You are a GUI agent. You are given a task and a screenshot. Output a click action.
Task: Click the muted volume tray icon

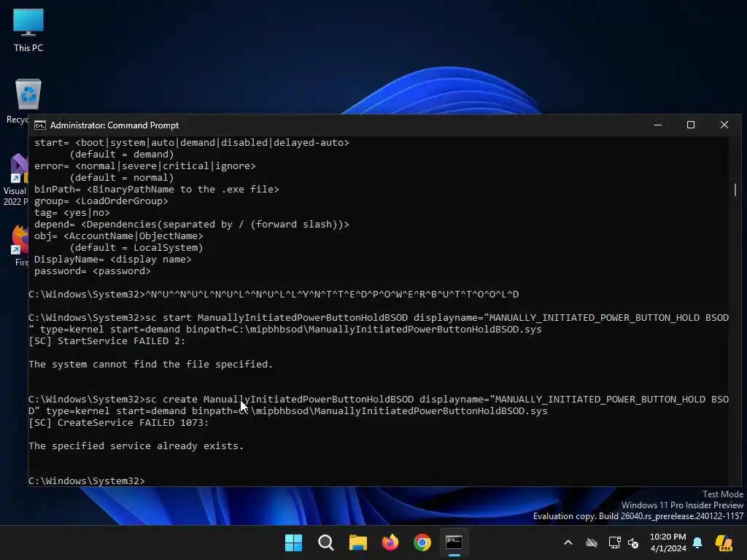pos(633,542)
